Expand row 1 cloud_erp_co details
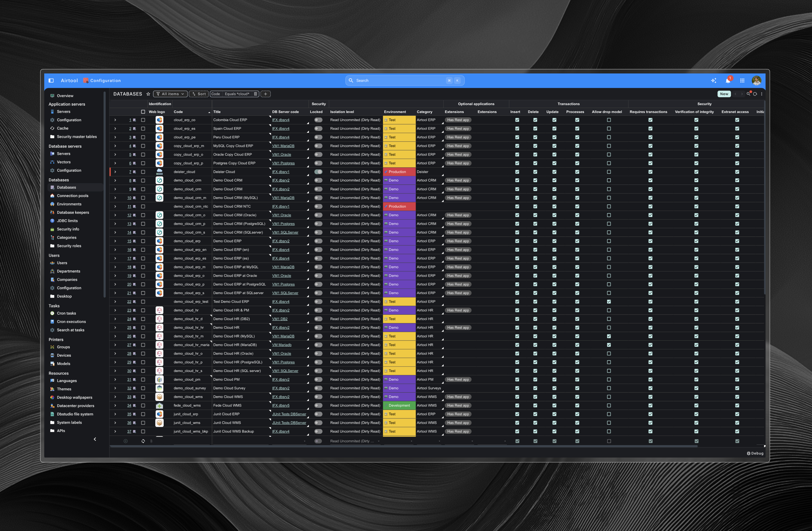This screenshot has height=531, width=812. 115,120
